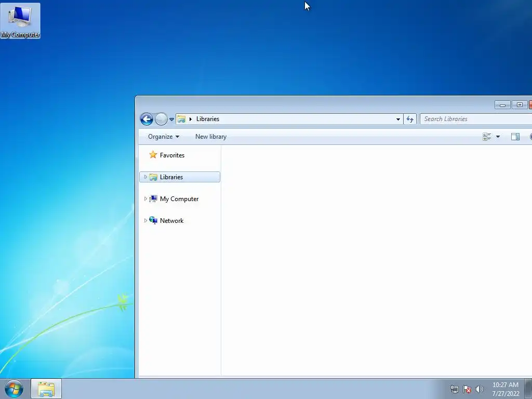
Task: Click the Libraries folder icon in address bar
Action: point(181,119)
